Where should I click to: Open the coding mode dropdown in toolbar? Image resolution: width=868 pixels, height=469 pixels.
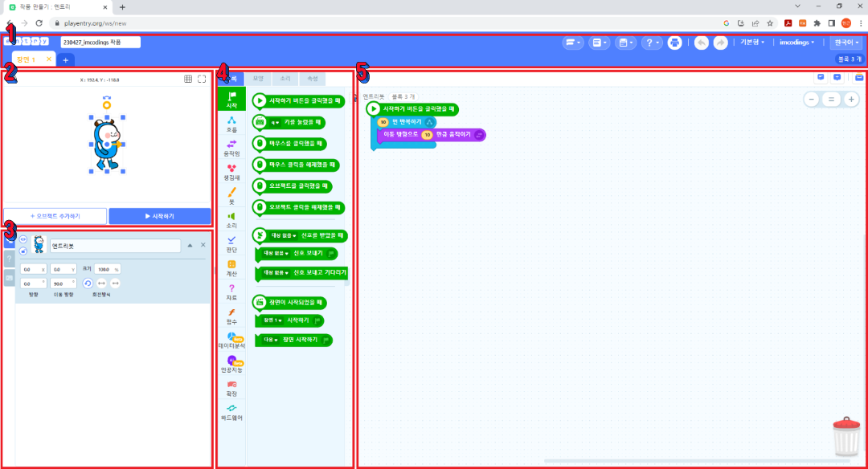(x=573, y=43)
